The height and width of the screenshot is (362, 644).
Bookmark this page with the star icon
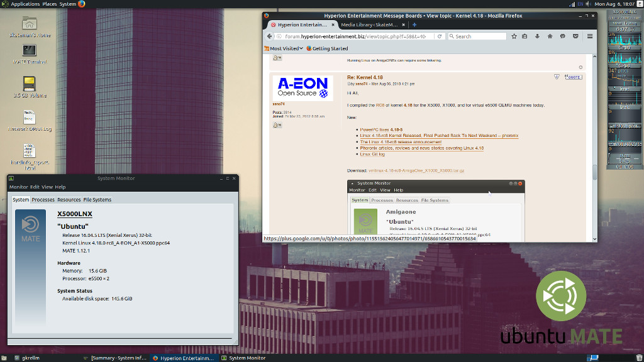click(x=514, y=36)
